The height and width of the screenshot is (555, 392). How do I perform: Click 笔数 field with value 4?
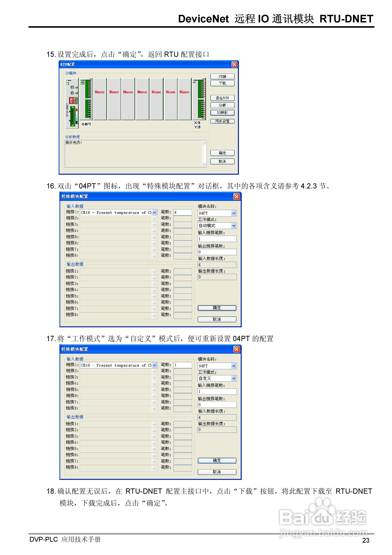point(183,212)
